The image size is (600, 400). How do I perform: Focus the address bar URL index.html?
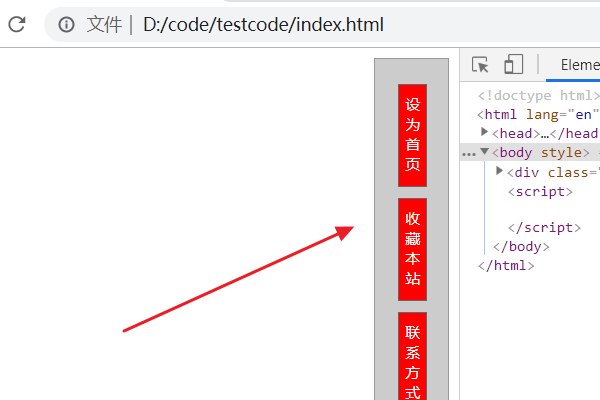click(263, 24)
